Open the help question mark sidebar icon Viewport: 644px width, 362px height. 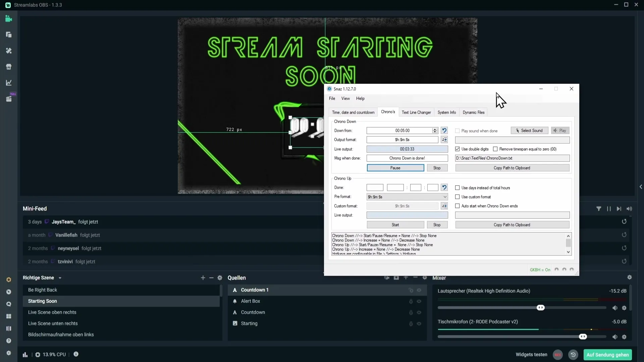pos(9,341)
